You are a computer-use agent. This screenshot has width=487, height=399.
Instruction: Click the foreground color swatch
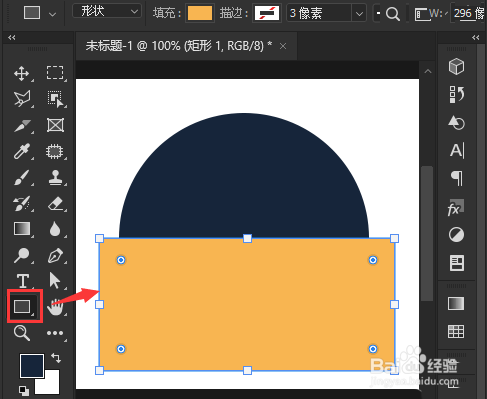click(x=32, y=366)
